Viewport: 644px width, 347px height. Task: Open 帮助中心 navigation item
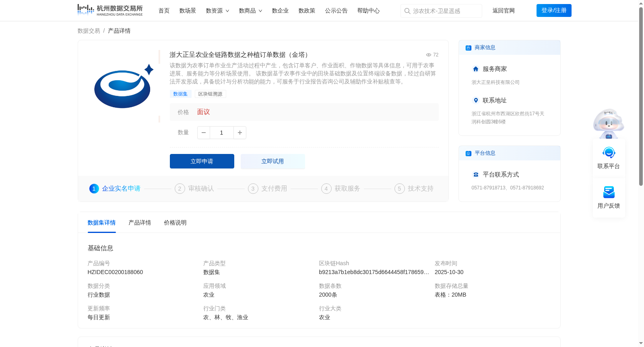tap(368, 11)
